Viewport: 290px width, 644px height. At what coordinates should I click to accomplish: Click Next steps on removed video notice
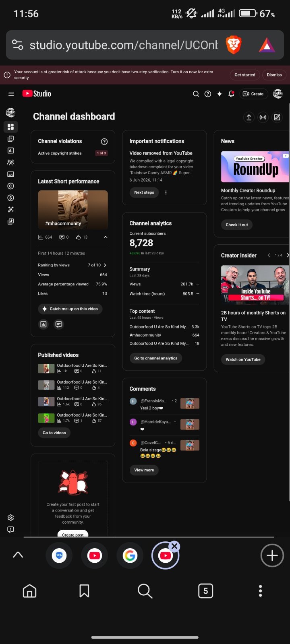[x=144, y=192]
